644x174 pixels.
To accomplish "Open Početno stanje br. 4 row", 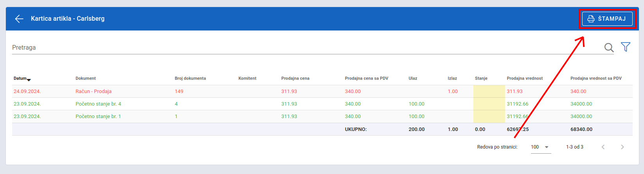I will pos(98,104).
